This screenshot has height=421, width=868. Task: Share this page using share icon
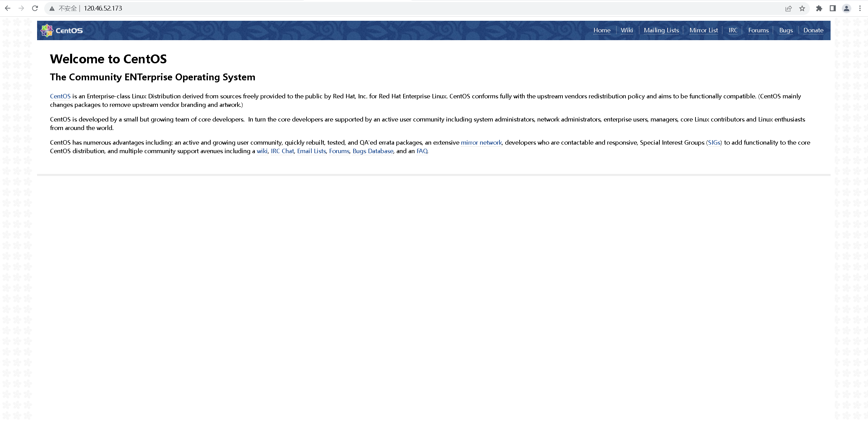(788, 9)
